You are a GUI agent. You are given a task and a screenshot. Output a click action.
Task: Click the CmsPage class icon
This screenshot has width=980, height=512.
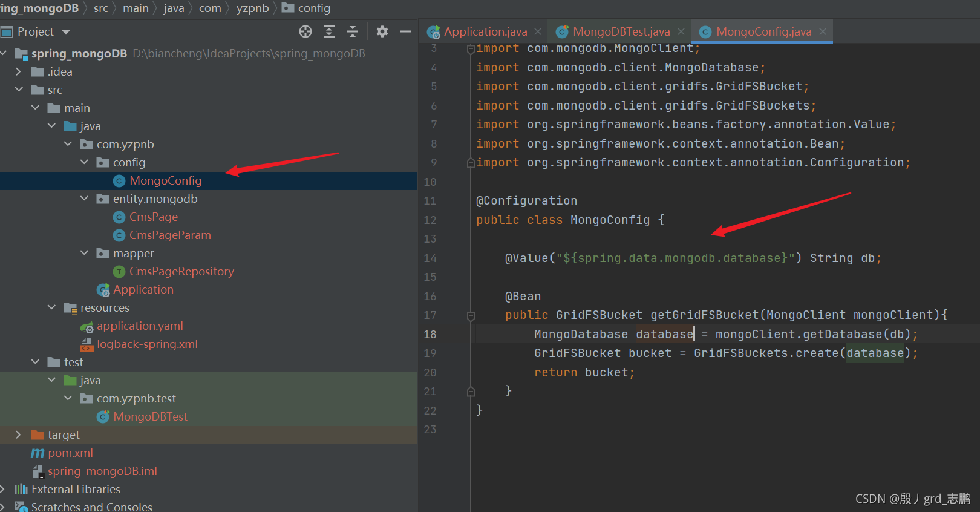tap(119, 217)
